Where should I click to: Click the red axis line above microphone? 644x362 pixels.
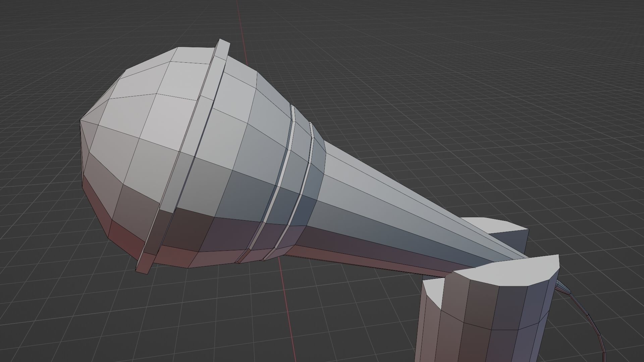coord(242,30)
